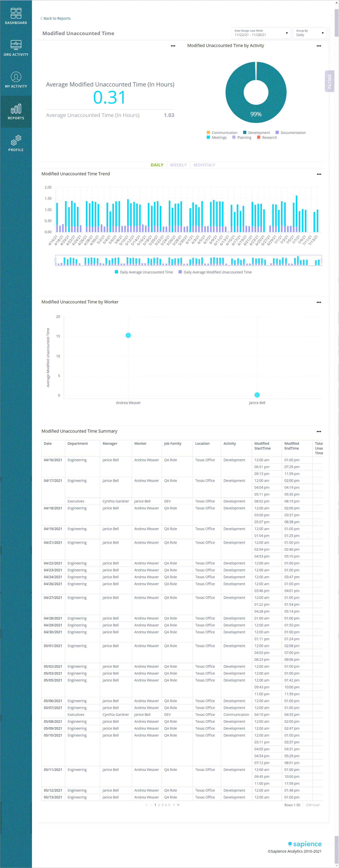This screenshot has height=868, width=339.
Task: Go to table page 4
Action: click(166, 805)
